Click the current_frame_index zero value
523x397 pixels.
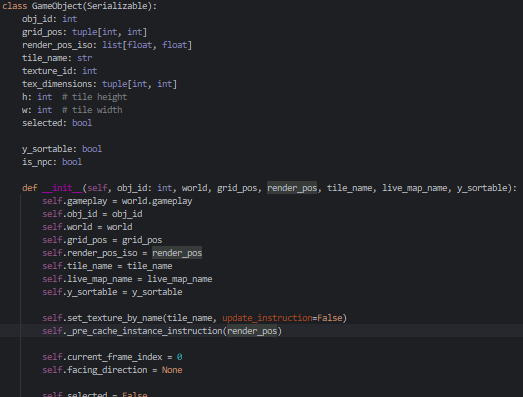[179, 357]
